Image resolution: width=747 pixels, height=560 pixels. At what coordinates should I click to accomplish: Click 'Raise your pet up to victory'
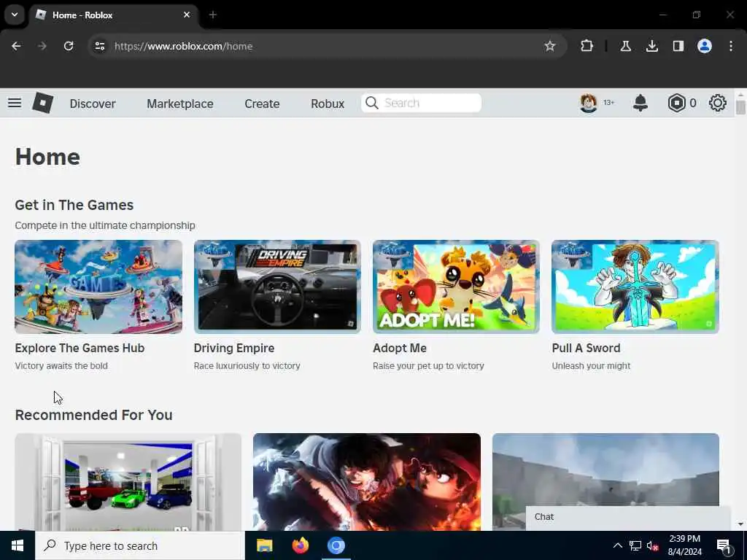[x=428, y=366]
